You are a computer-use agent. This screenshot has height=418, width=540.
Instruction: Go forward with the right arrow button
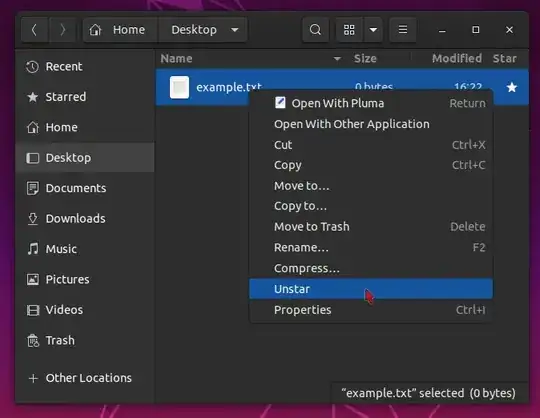tap(62, 30)
